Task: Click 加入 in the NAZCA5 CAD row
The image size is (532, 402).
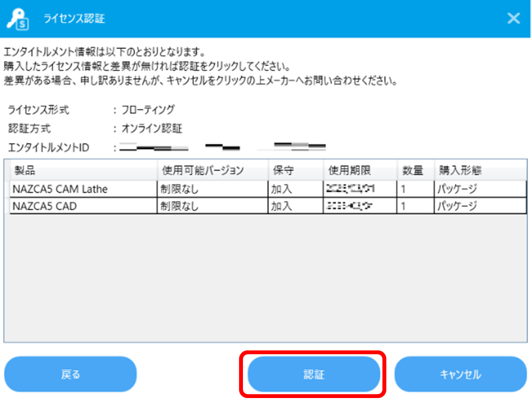Action: pyautogui.click(x=281, y=206)
